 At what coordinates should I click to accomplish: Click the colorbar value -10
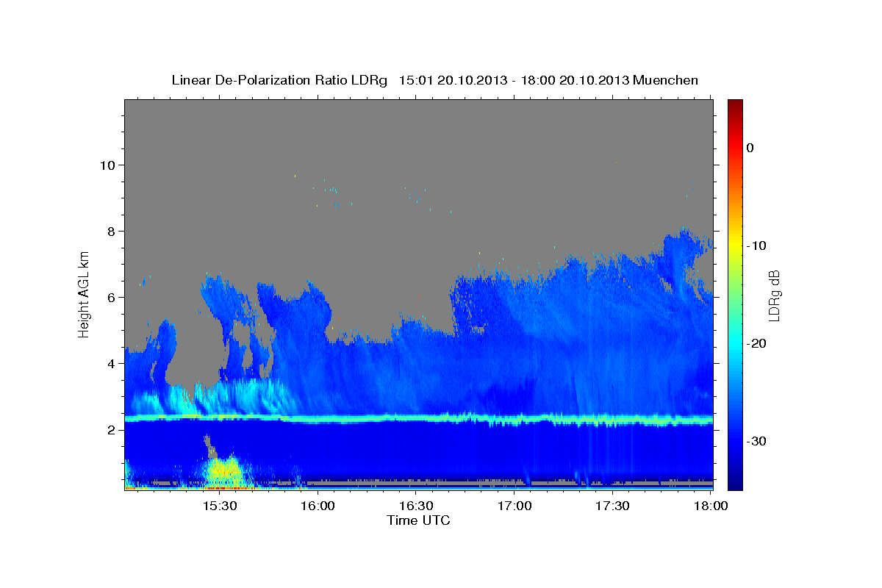756,245
